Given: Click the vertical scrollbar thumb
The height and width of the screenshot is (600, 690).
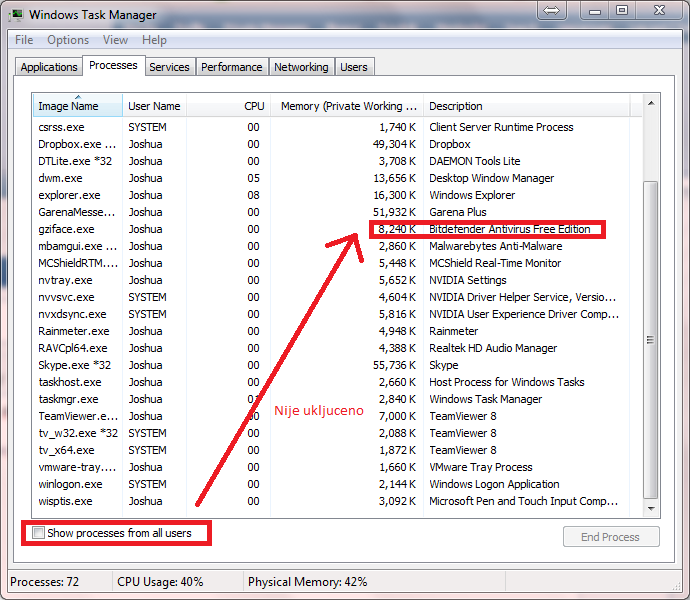Looking at the screenshot, I should (x=651, y=340).
